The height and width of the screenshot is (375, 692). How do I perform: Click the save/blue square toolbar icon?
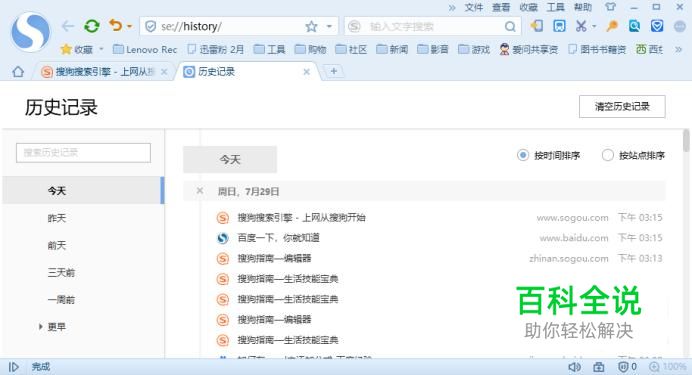(559, 26)
